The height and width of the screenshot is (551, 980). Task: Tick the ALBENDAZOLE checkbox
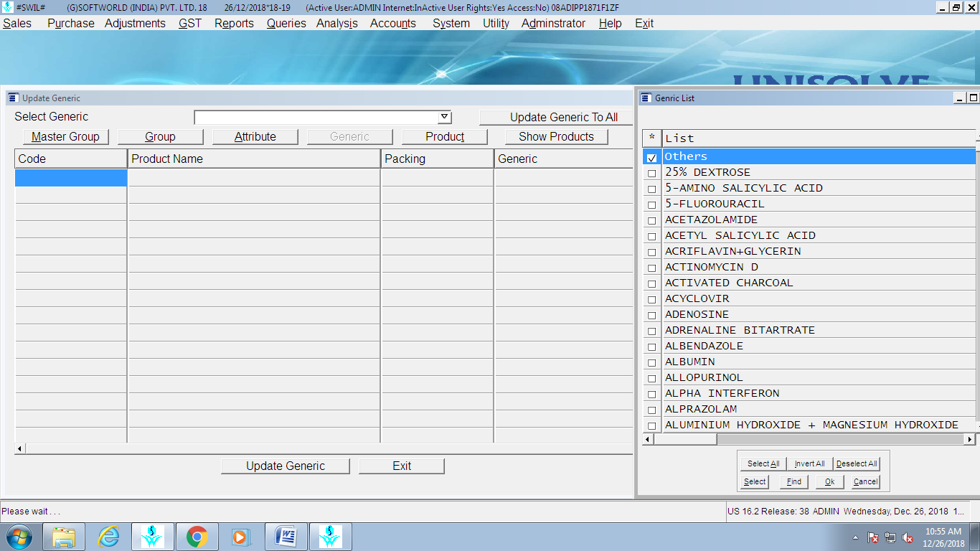click(651, 347)
